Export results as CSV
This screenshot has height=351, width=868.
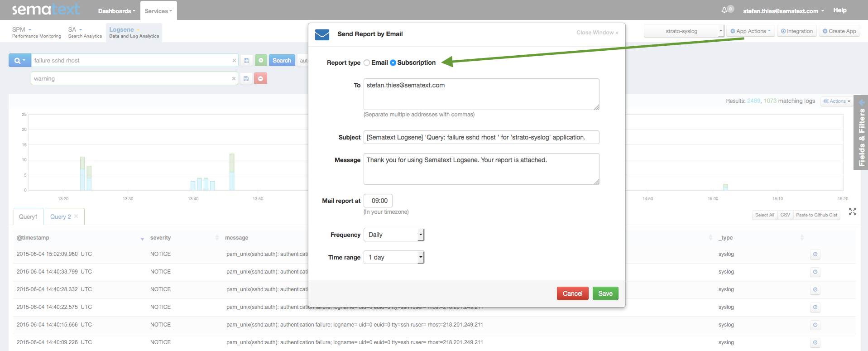[x=785, y=215]
